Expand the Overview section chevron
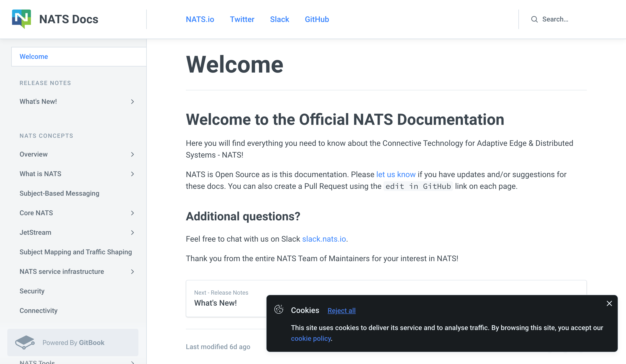 coord(132,154)
